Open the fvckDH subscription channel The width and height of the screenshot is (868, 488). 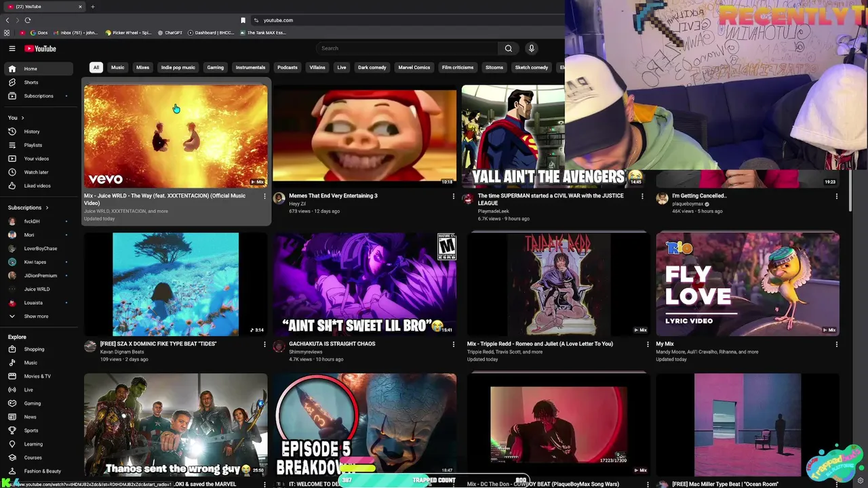coord(39,222)
